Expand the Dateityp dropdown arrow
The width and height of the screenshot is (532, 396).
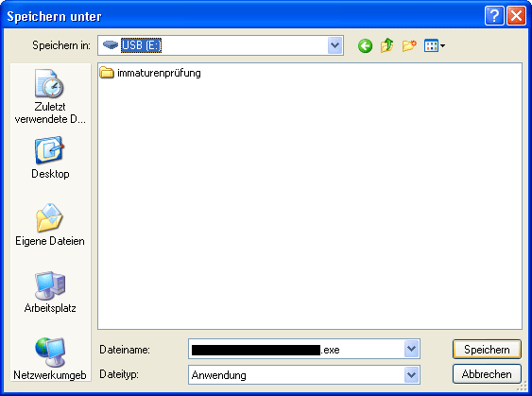click(x=412, y=375)
